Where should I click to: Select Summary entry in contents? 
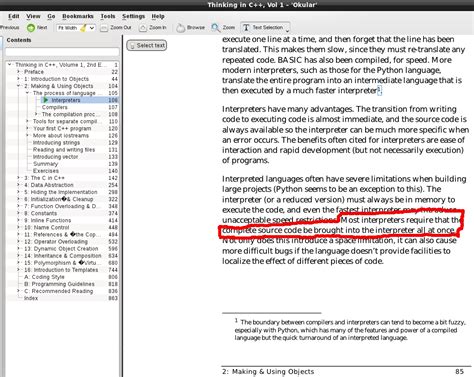tap(45, 164)
